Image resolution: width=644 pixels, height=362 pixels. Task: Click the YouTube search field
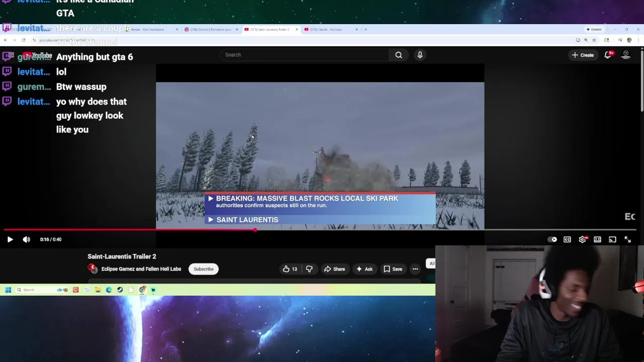[x=304, y=55]
